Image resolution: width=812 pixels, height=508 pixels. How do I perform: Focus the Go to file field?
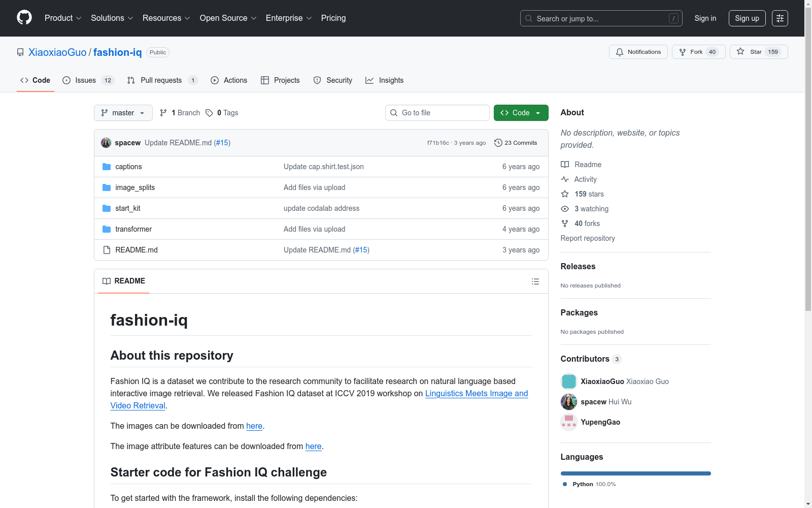click(437, 113)
